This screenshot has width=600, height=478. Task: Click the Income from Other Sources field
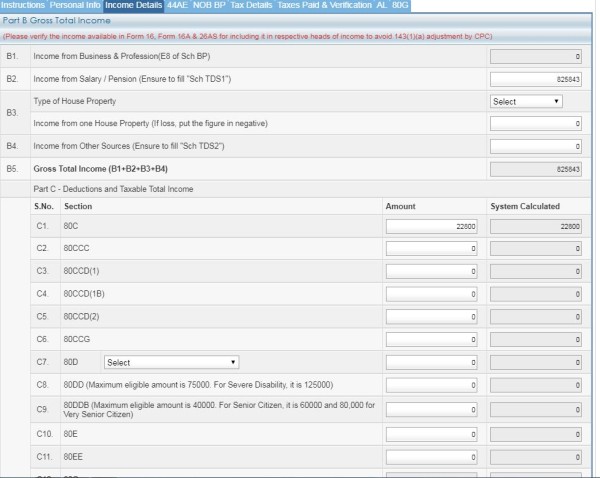535,147
